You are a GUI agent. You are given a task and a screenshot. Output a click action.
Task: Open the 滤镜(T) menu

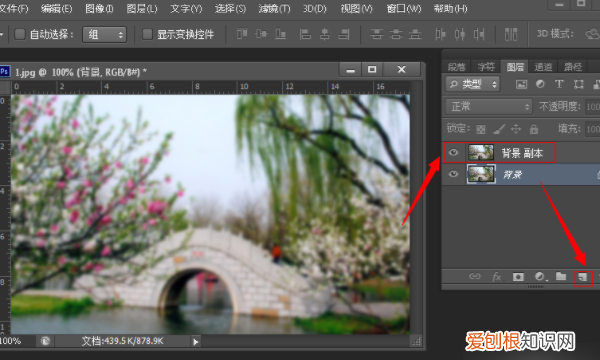(x=274, y=8)
